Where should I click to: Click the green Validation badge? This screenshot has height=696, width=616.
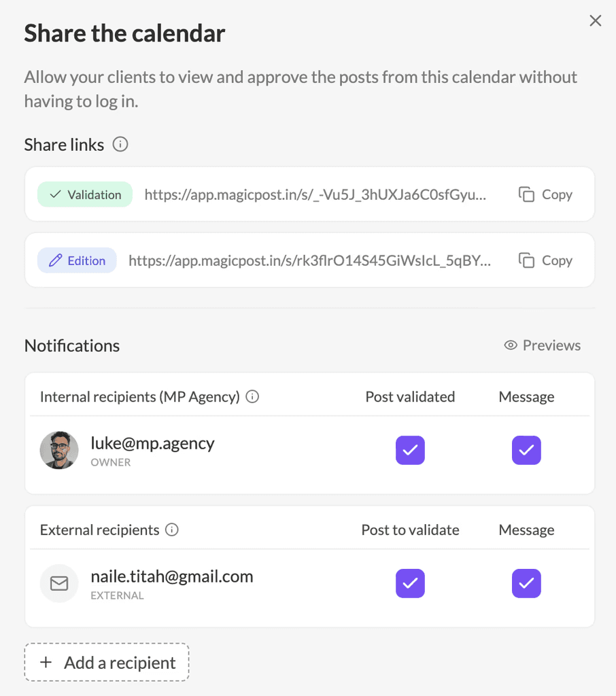[x=85, y=194]
